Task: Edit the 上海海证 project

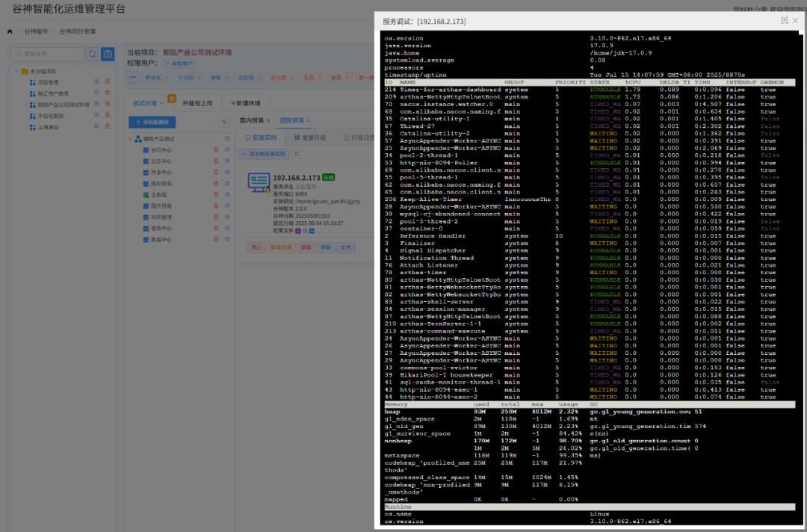Action: (96, 126)
